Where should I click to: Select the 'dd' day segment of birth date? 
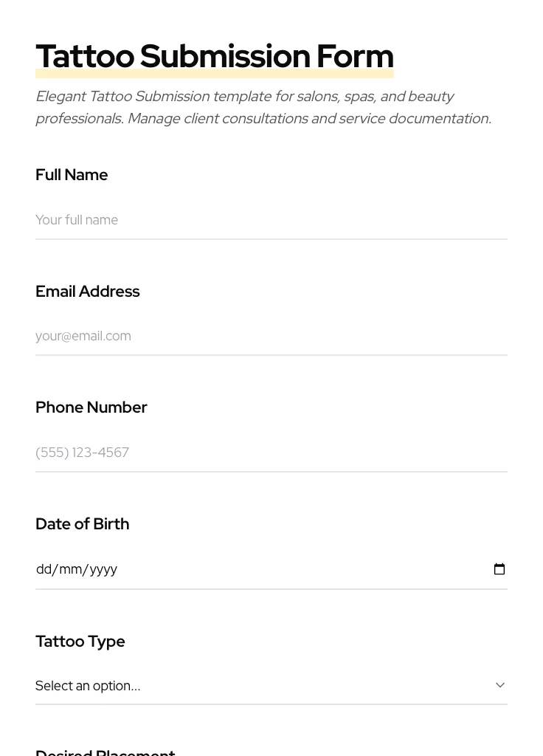[x=44, y=569]
